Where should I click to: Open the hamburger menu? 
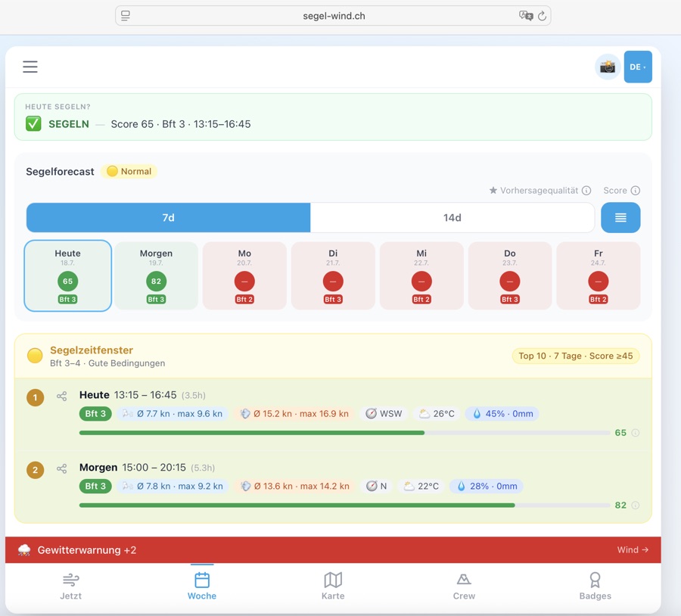click(30, 67)
